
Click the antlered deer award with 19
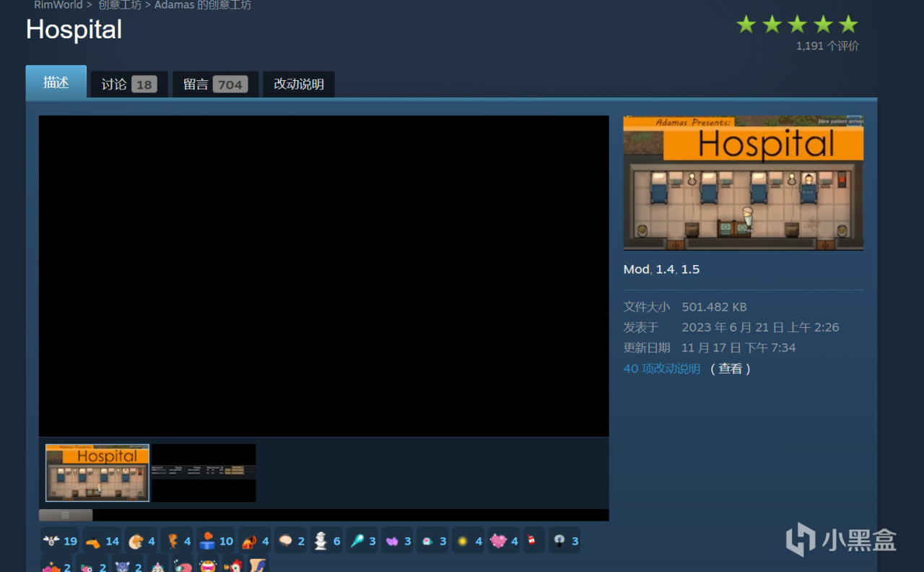coord(60,540)
